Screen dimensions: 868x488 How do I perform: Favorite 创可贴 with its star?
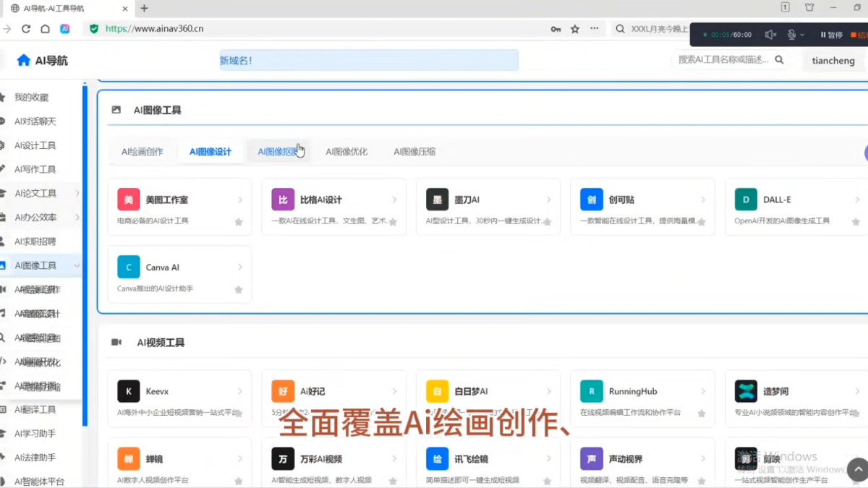click(x=702, y=222)
